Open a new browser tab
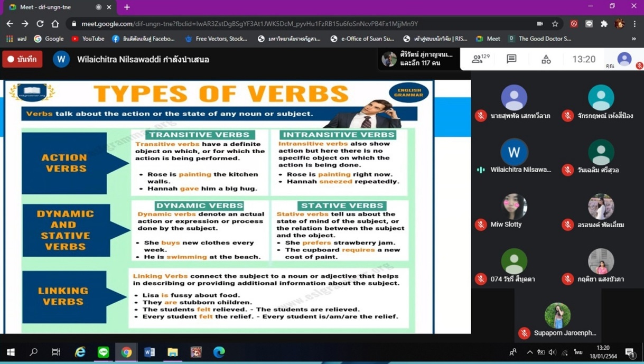Screen dimensions: 644x364 click(127, 7)
